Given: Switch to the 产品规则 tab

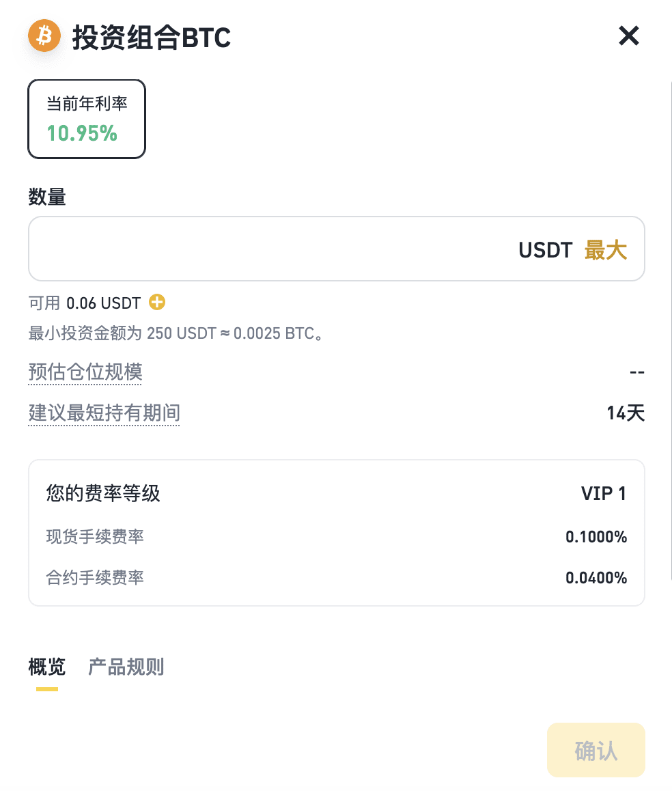Looking at the screenshot, I should (x=126, y=667).
